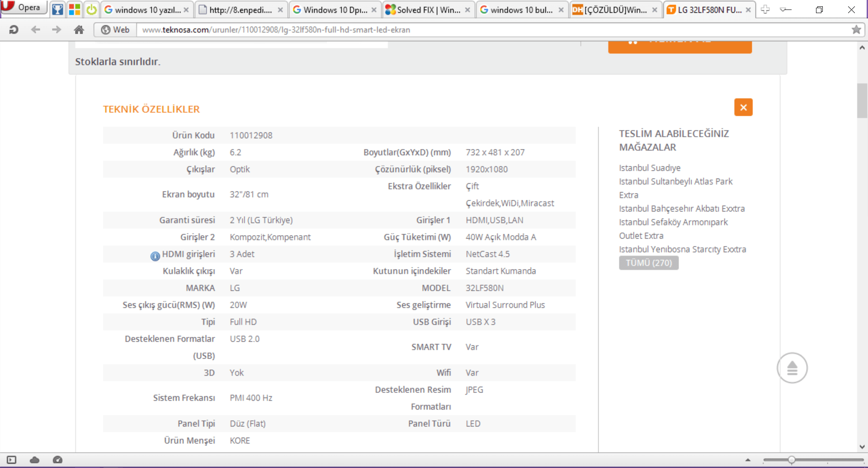Open Istanbul Yenibosna Starcity Exxtra link
868x468 pixels.
[683, 249]
